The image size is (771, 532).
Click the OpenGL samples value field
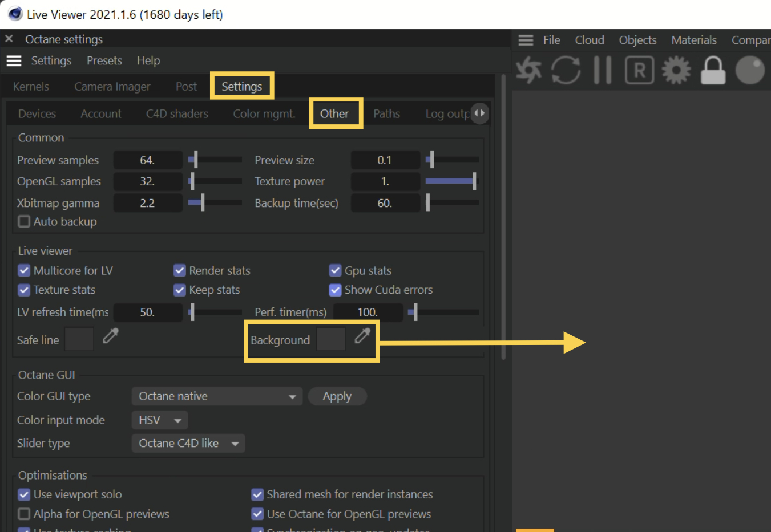click(x=148, y=181)
